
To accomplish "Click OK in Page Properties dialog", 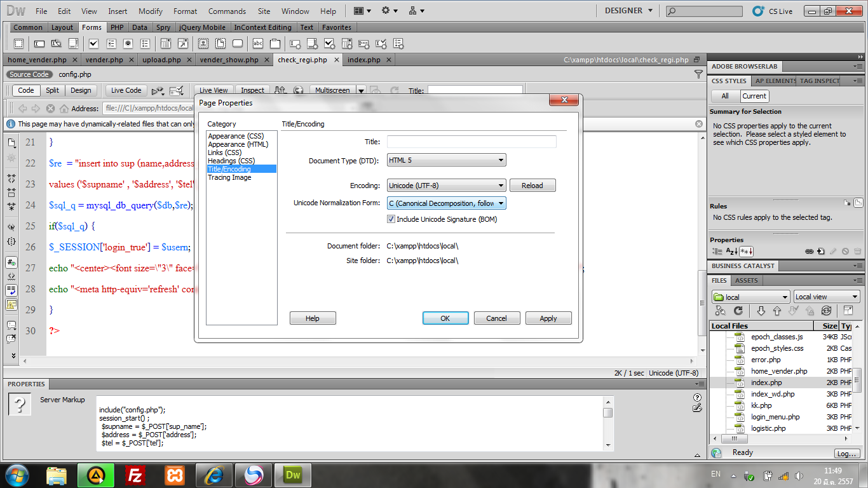I will click(x=445, y=318).
